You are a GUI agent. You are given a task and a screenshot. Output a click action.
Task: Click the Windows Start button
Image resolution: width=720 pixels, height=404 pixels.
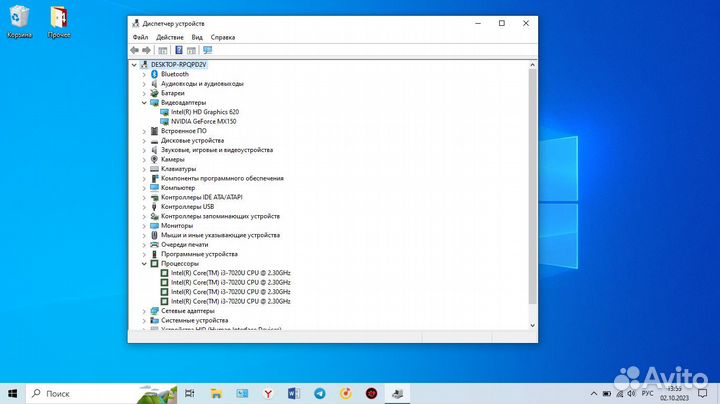click(13, 393)
